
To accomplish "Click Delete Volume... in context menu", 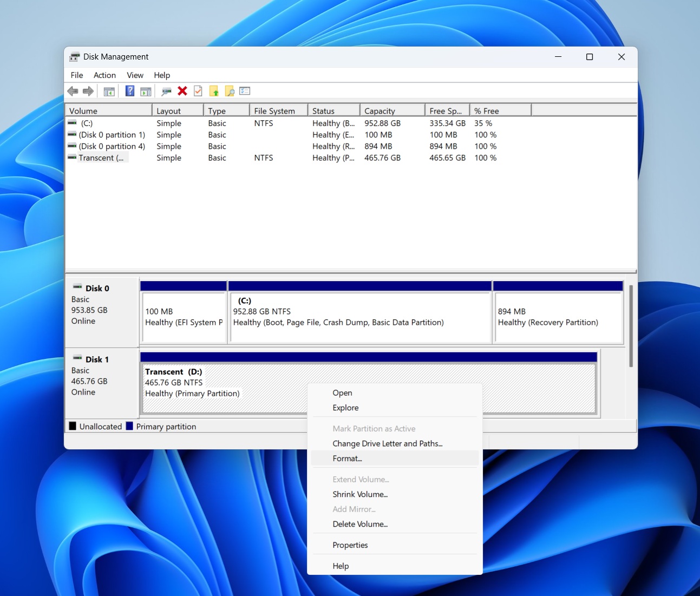I will click(x=360, y=524).
